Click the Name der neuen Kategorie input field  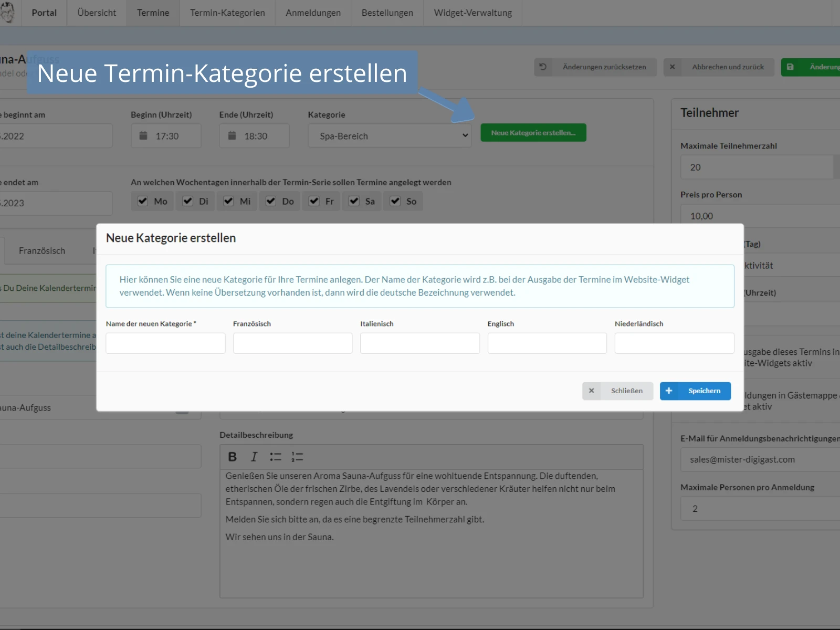pyautogui.click(x=165, y=343)
